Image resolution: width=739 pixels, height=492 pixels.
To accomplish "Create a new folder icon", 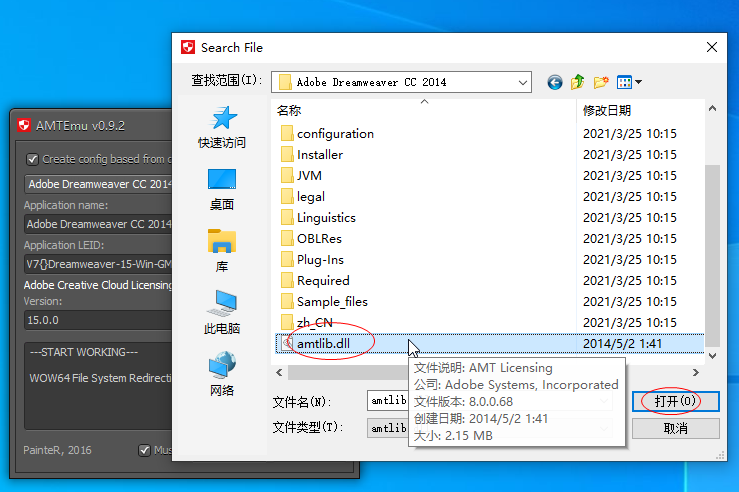I will 601,82.
